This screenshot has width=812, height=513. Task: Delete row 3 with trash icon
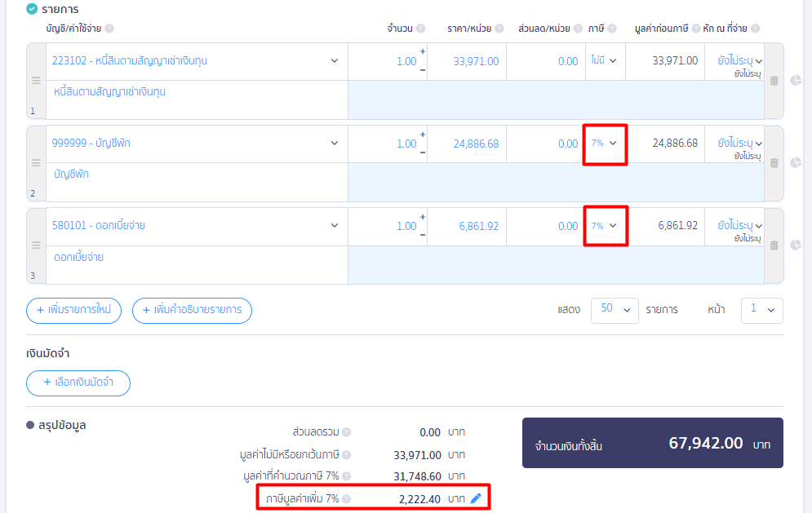pyautogui.click(x=774, y=245)
